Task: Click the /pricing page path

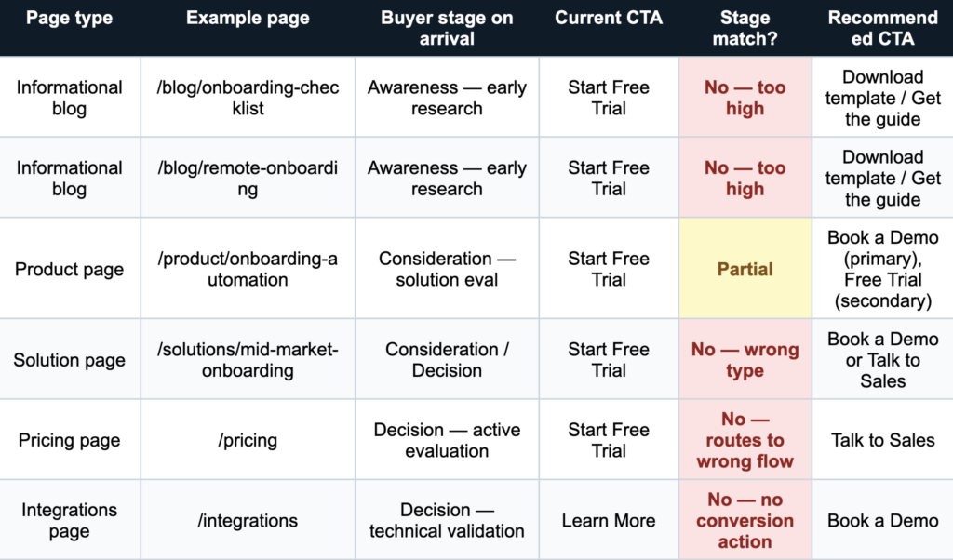Action: (x=248, y=440)
